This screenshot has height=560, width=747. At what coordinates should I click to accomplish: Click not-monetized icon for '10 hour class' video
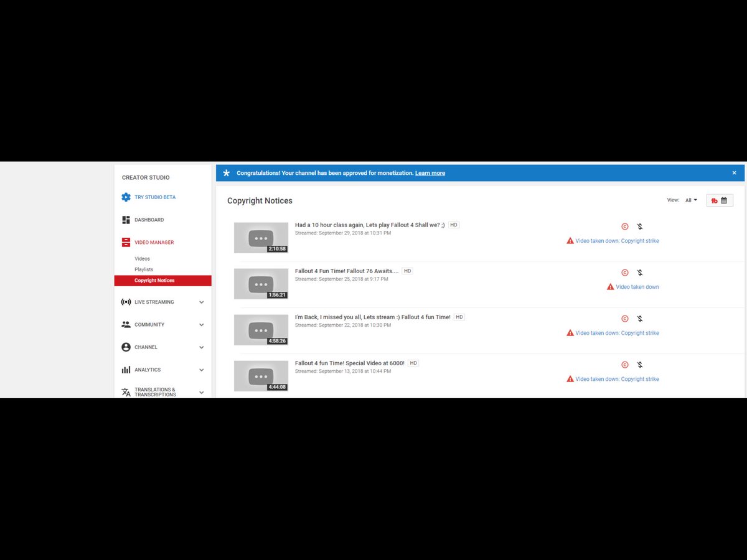(x=640, y=226)
